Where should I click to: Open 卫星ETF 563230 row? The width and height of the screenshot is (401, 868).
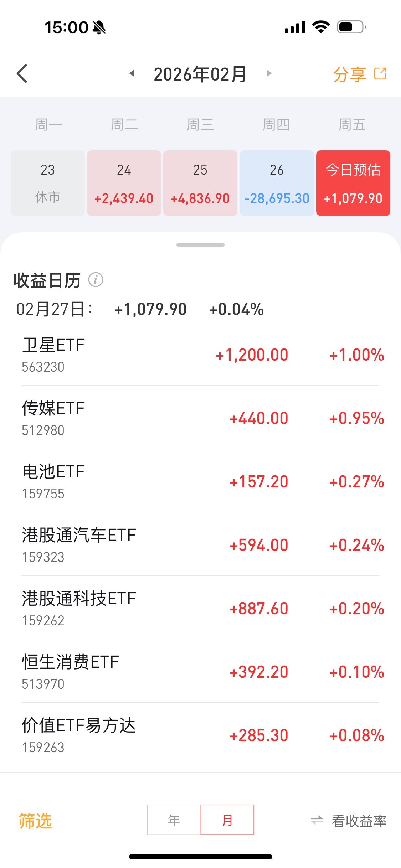[x=200, y=355]
